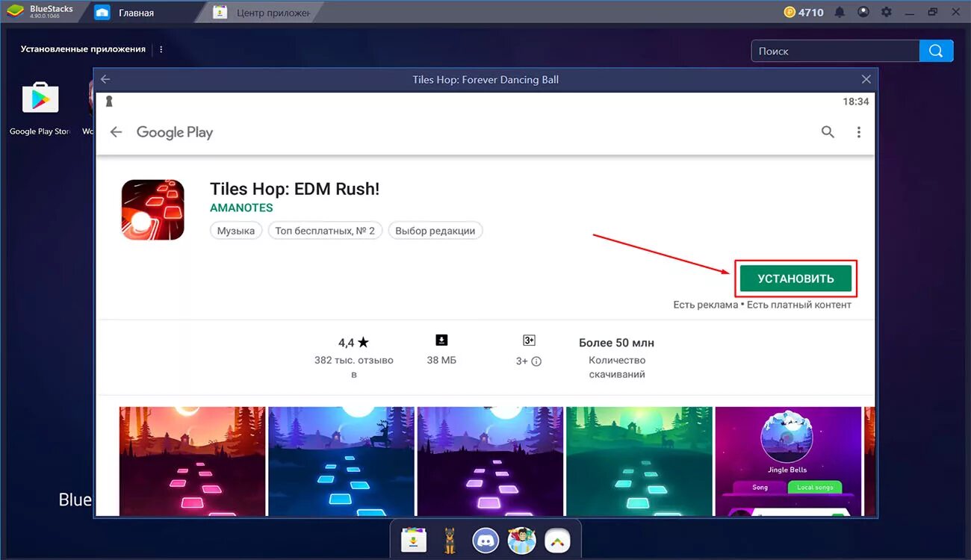Open BlueStacks settings gear
Viewport: 971px width, 560px height.
(887, 13)
